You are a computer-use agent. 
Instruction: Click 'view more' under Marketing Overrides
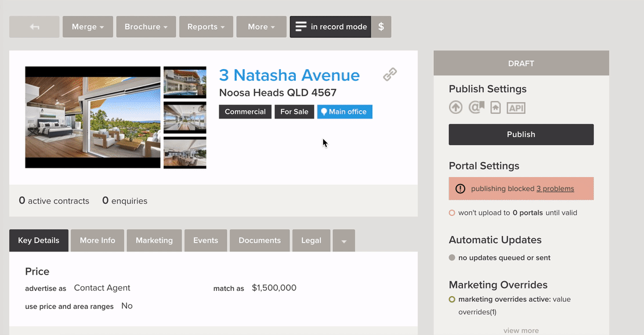pyautogui.click(x=521, y=330)
